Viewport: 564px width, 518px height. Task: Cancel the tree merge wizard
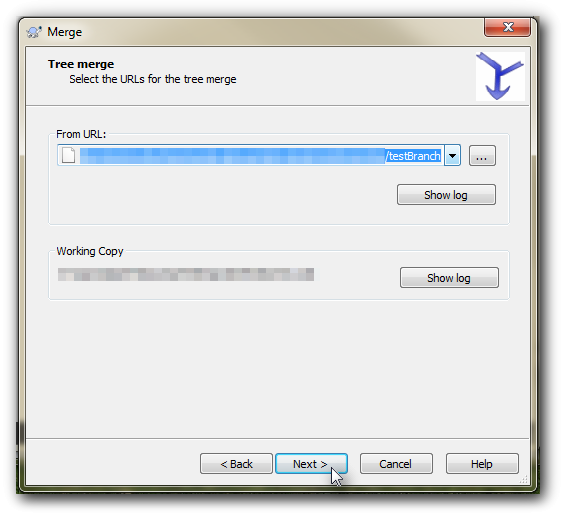[396, 464]
